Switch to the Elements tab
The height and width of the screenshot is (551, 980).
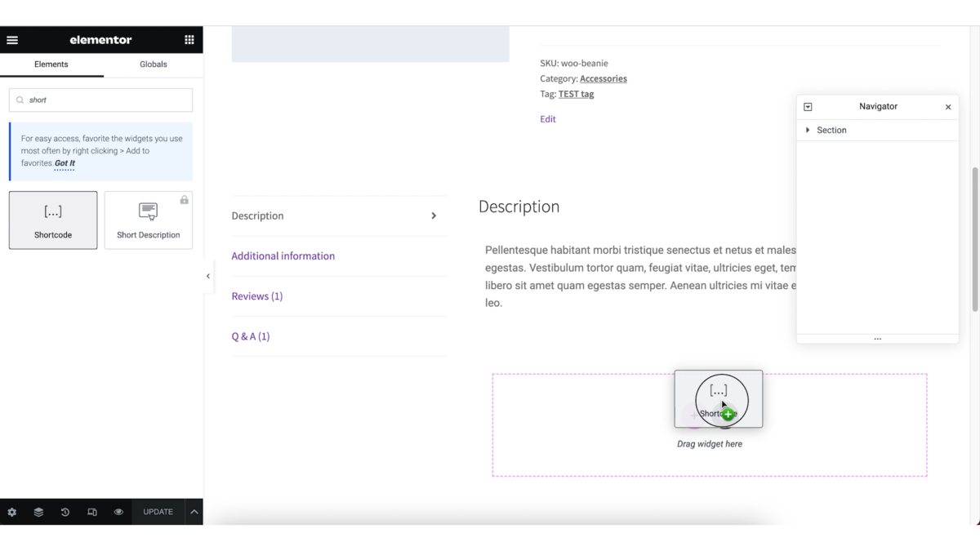click(x=51, y=64)
